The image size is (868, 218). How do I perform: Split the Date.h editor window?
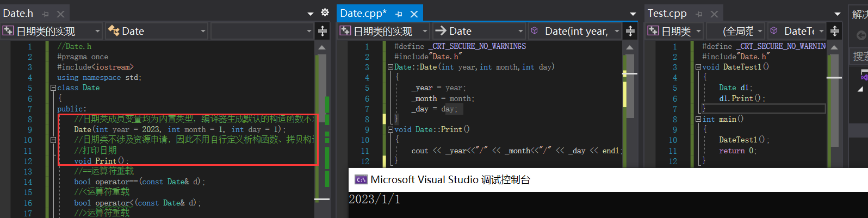pos(323,31)
